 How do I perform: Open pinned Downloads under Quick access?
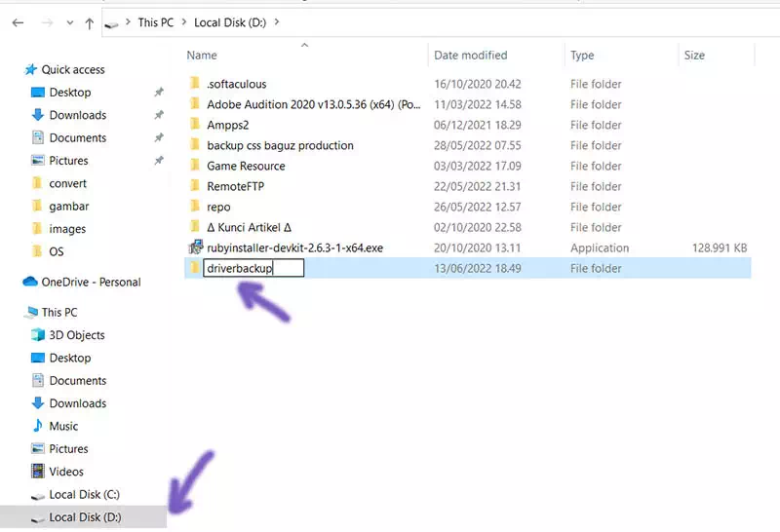78,115
